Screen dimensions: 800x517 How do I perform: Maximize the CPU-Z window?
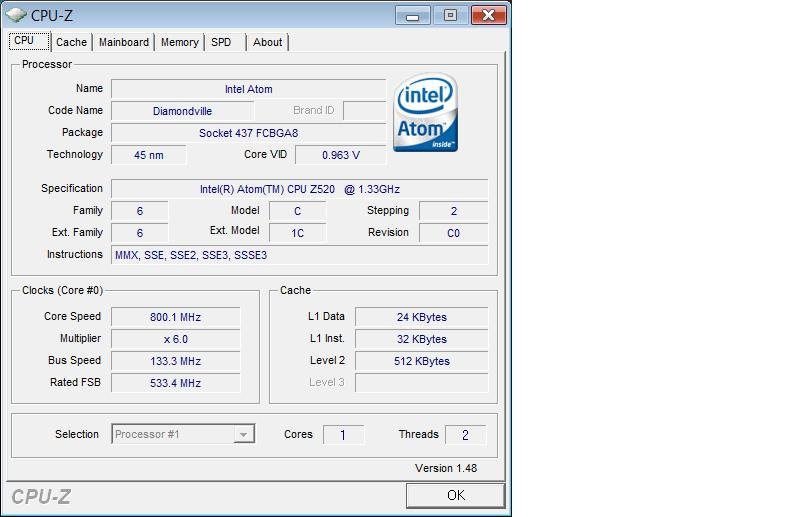pos(450,15)
